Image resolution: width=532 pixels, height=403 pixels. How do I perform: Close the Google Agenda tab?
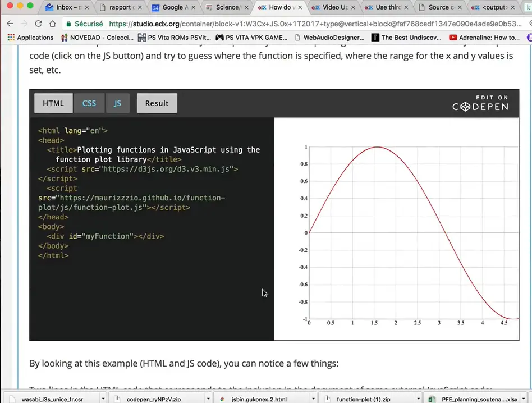click(194, 7)
